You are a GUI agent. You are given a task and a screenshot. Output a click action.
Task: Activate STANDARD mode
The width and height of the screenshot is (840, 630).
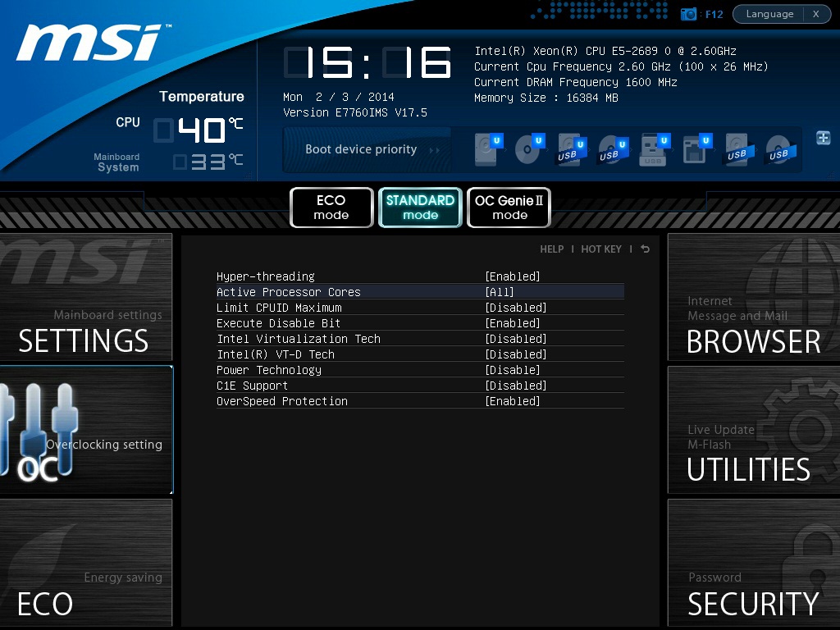click(x=420, y=208)
